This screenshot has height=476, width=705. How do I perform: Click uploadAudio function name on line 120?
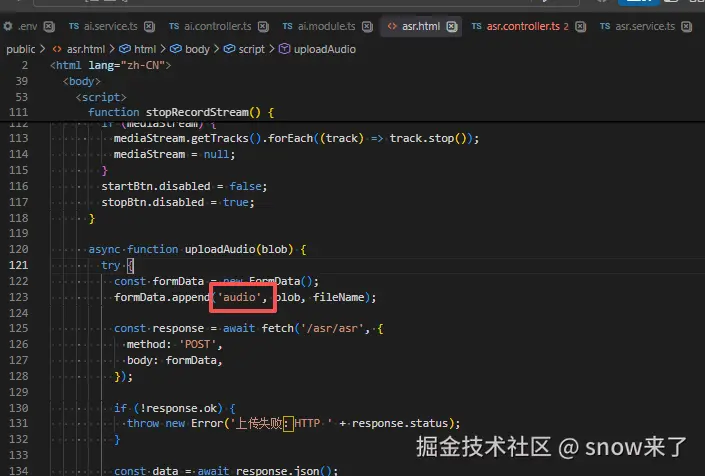coord(220,249)
